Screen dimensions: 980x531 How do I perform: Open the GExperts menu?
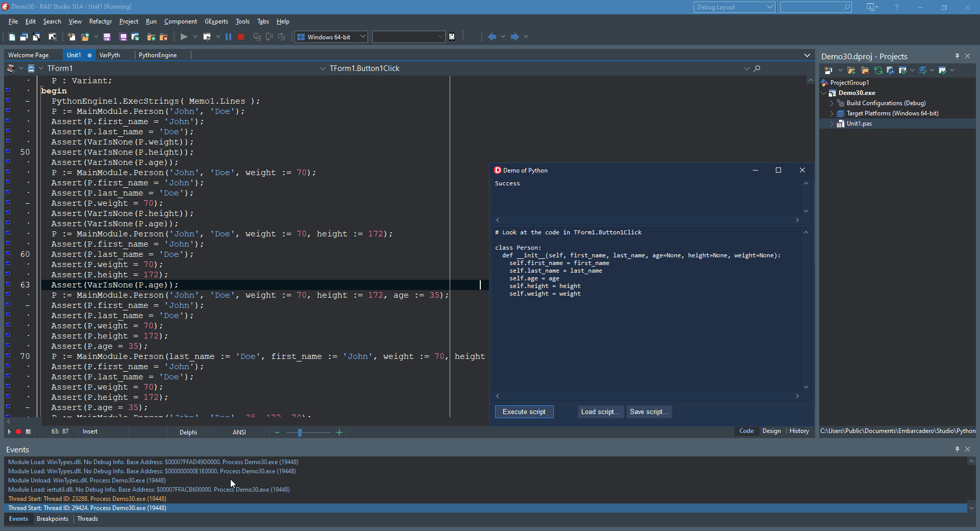point(216,21)
